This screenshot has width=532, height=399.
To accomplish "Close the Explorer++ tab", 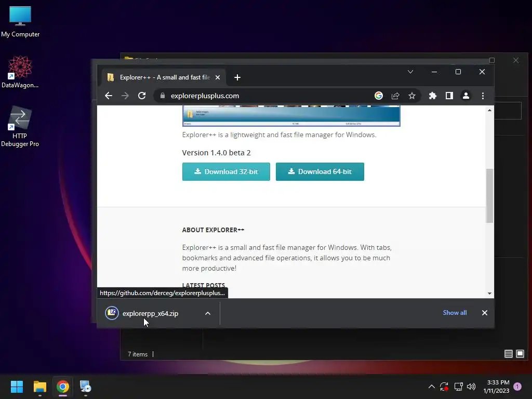I will (218, 78).
